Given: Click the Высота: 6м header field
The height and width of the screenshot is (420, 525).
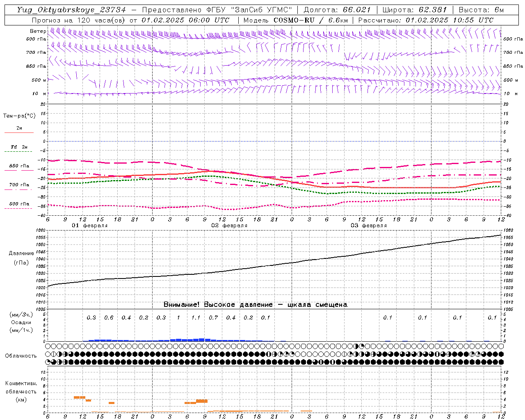Looking at the screenshot, I should (x=481, y=10).
